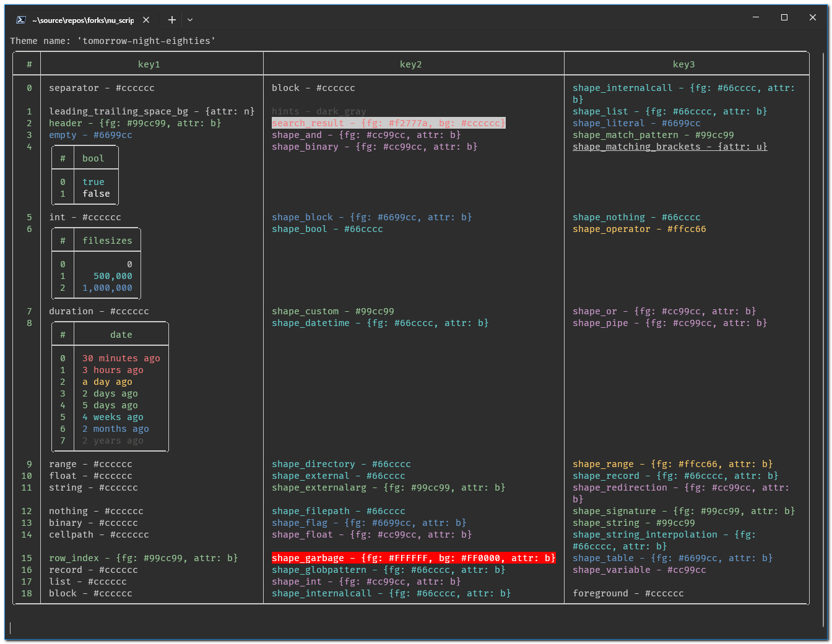Click the 'shape_globpattern' entry

389,570
